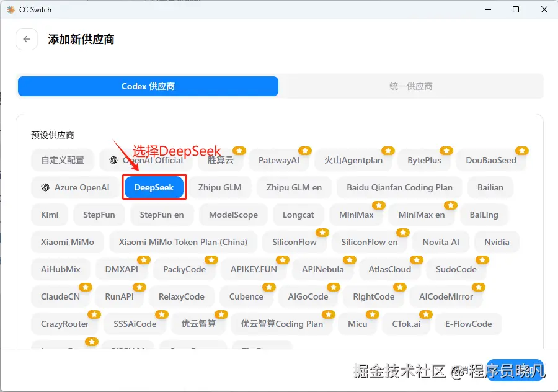
Task: Switch to Codex 供应商 tab
Action: [x=148, y=86]
